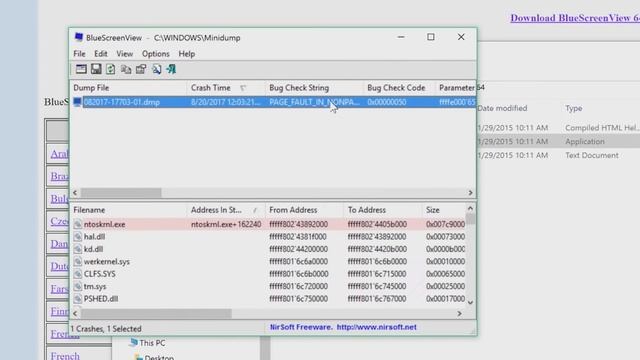Sort by the Bug Check String column
640x360 pixels.
tap(315, 88)
